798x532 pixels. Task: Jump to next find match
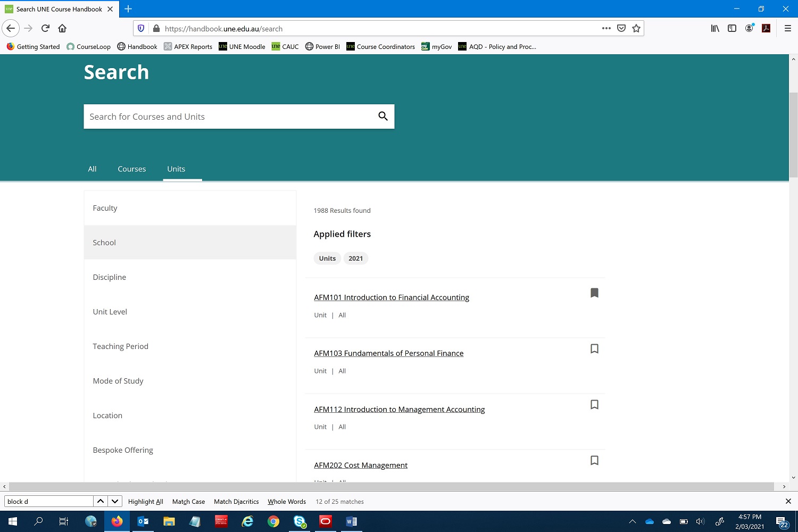point(115,501)
